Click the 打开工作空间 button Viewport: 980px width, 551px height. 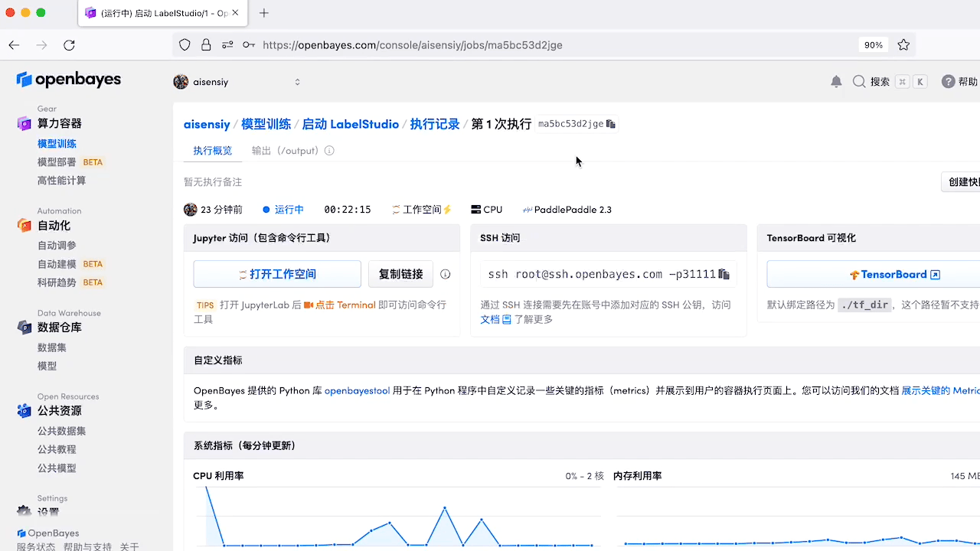click(276, 274)
